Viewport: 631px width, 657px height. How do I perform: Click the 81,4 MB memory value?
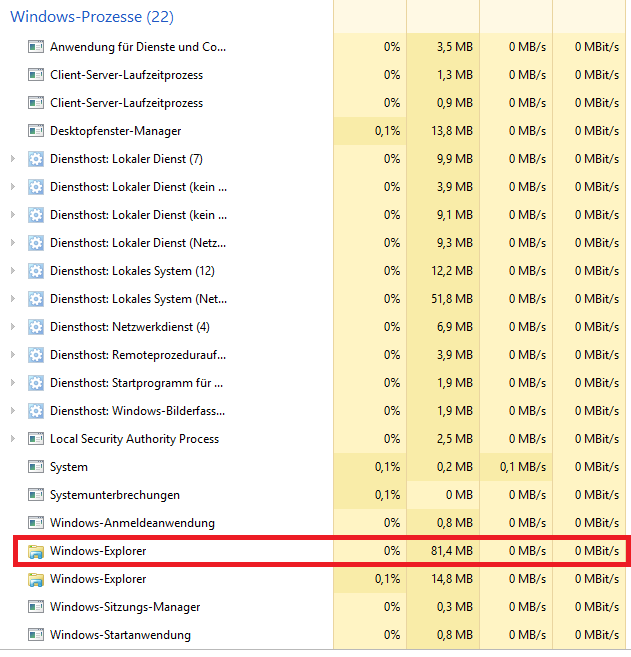point(452,551)
